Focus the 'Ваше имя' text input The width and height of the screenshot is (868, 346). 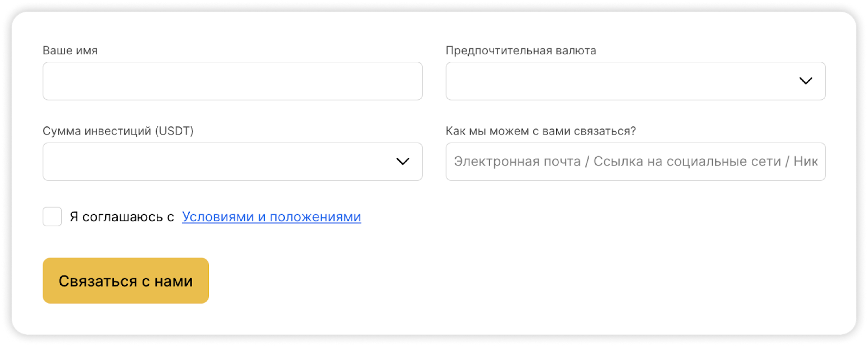[x=232, y=81]
